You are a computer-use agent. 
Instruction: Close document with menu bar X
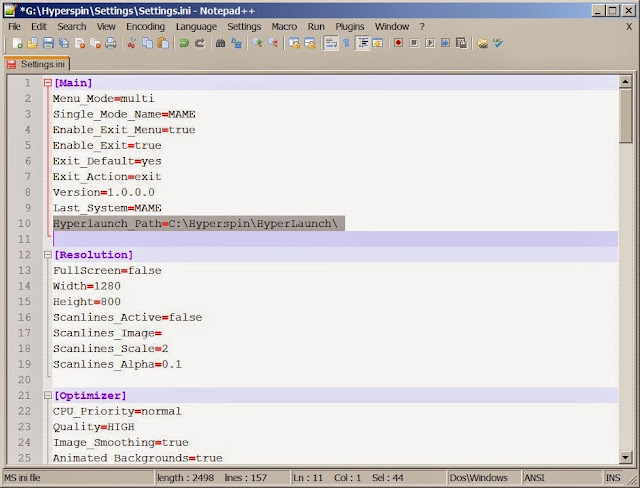pyautogui.click(x=629, y=27)
